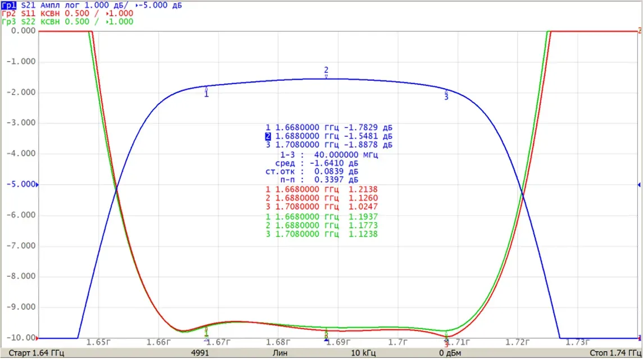Click the 1.73Г label on the frequency axis
644x359 pixels.
coord(577,342)
